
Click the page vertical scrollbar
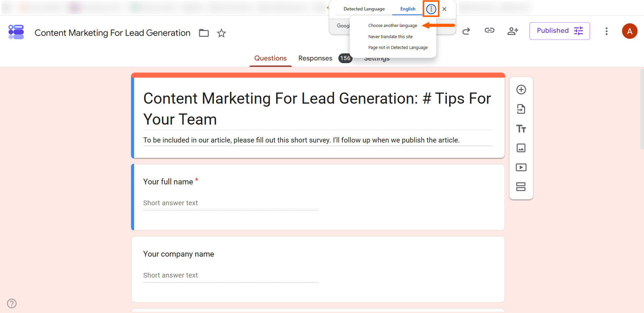point(642,109)
